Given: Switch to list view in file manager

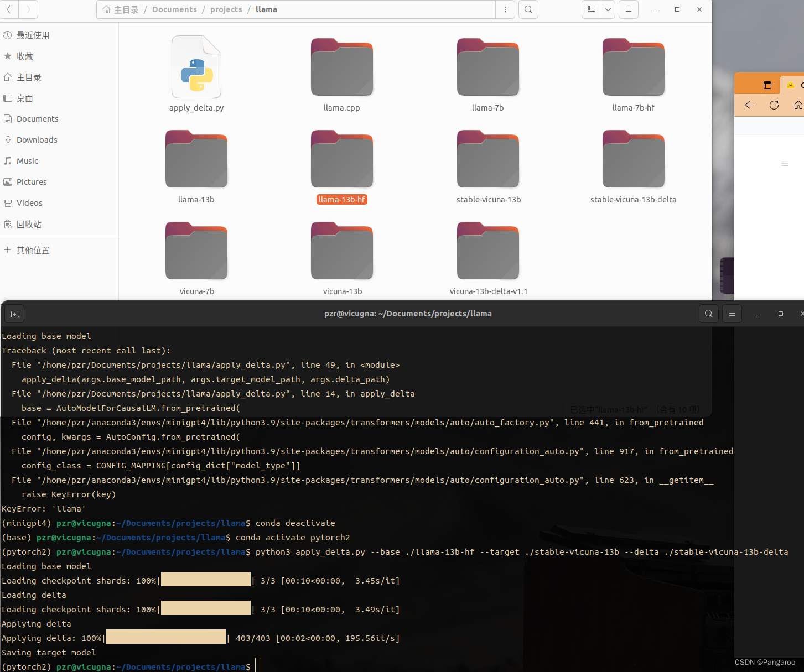Looking at the screenshot, I should point(592,9).
